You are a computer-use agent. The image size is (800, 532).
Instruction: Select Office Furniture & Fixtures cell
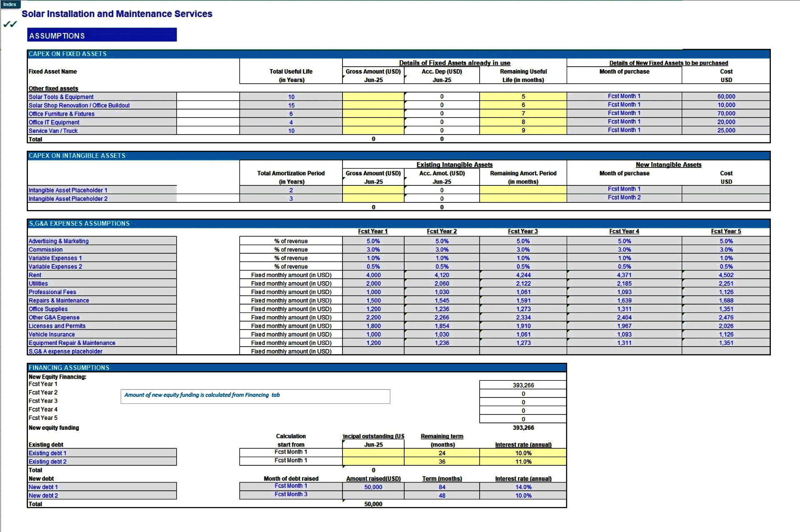(x=102, y=114)
